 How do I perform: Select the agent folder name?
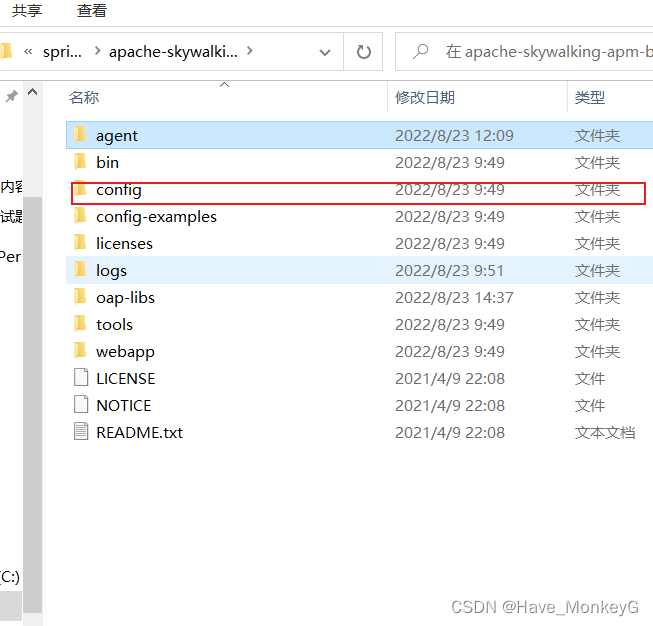(117, 136)
